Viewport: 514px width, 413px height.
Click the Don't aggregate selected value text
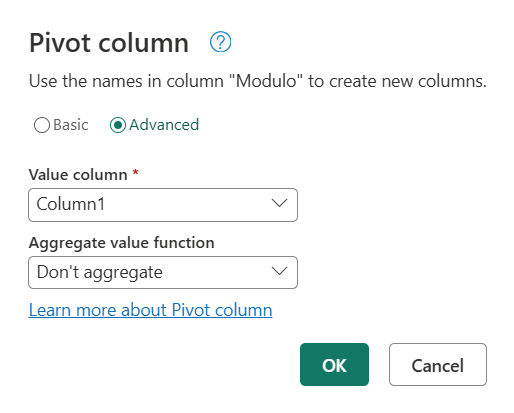(x=100, y=272)
